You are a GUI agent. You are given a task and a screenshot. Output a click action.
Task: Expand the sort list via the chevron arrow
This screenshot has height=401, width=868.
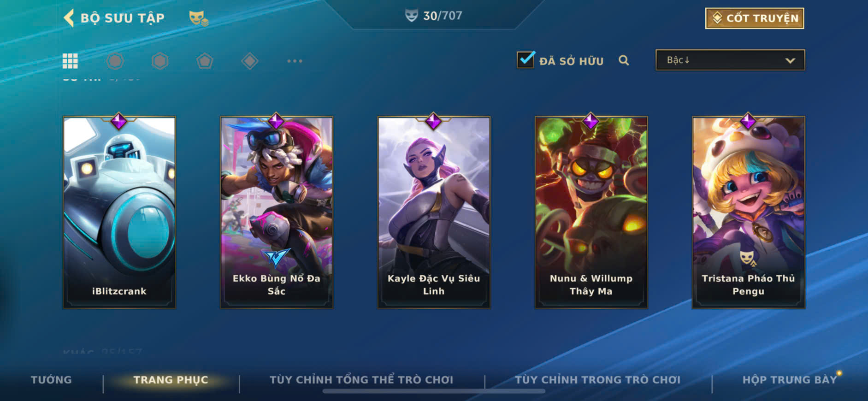tap(790, 60)
